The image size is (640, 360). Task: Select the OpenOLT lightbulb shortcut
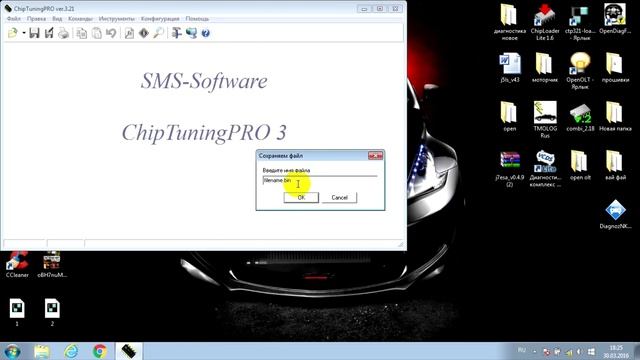pyautogui.click(x=580, y=71)
